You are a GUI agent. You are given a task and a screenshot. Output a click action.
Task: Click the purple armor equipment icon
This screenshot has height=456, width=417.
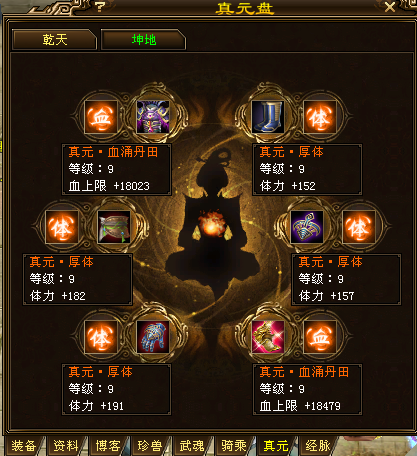point(153,117)
